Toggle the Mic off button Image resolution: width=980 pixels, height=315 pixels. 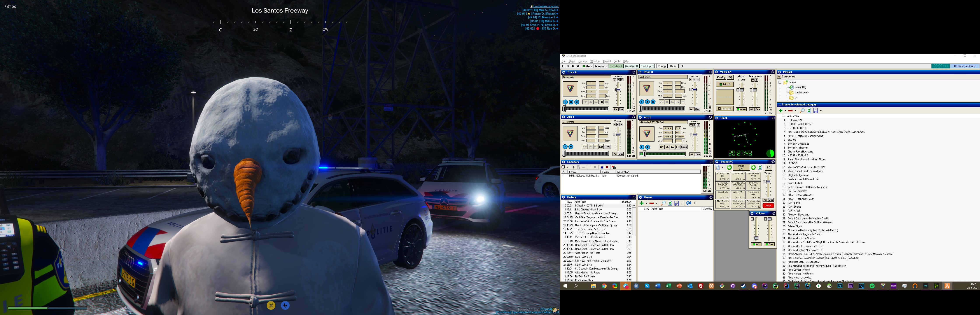click(x=724, y=84)
